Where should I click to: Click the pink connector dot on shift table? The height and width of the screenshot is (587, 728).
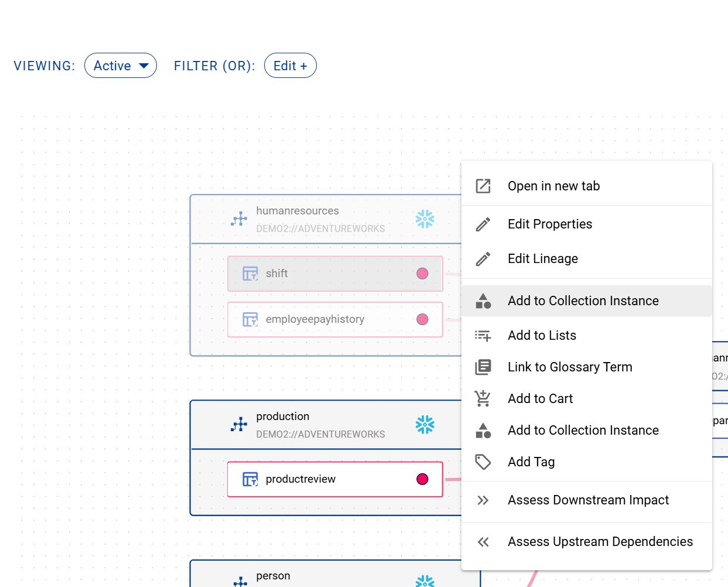point(422,274)
